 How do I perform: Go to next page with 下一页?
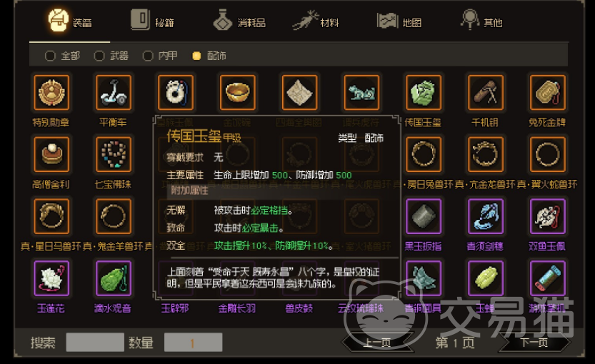click(x=534, y=343)
